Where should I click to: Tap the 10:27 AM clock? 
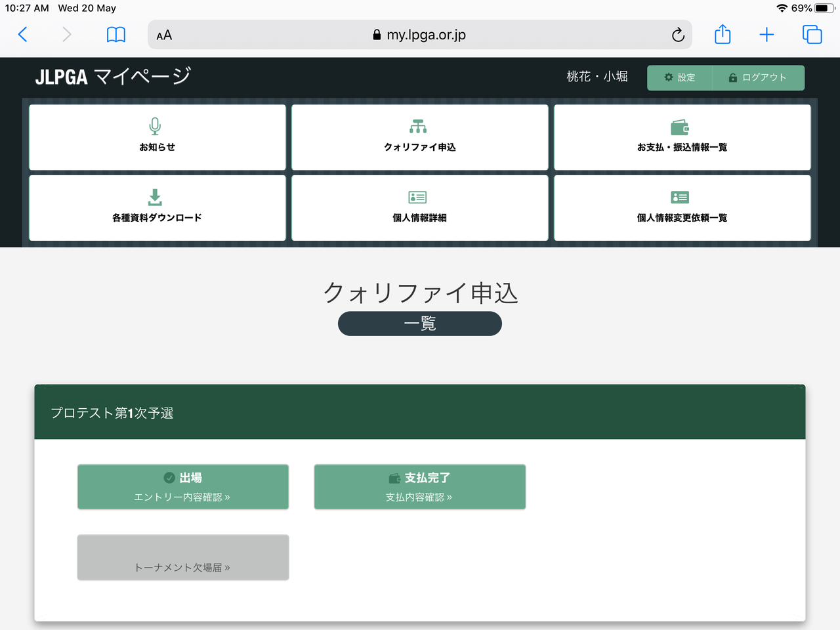point(27,8)
